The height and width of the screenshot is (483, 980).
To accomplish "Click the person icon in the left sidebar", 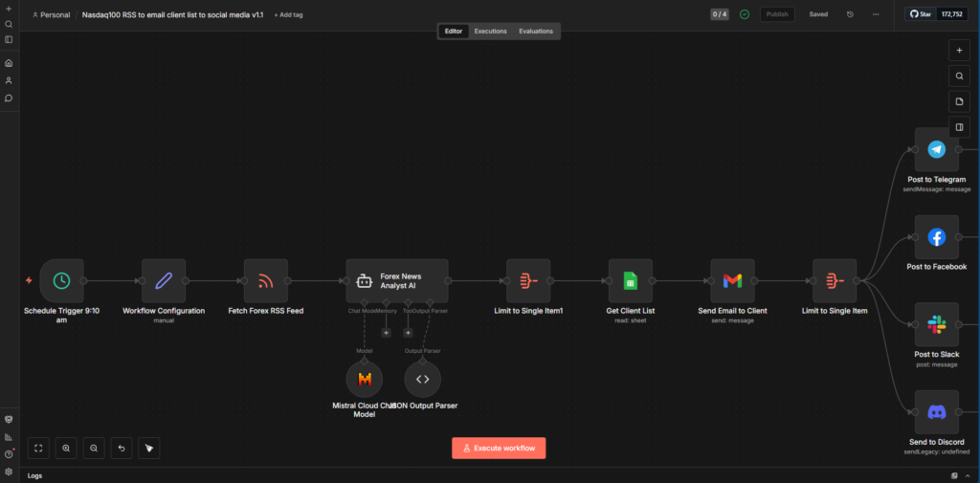I will click(9, 80).
